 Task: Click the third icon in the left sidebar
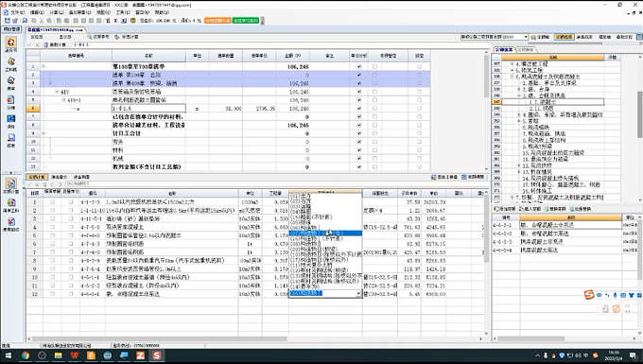[11, 80]
